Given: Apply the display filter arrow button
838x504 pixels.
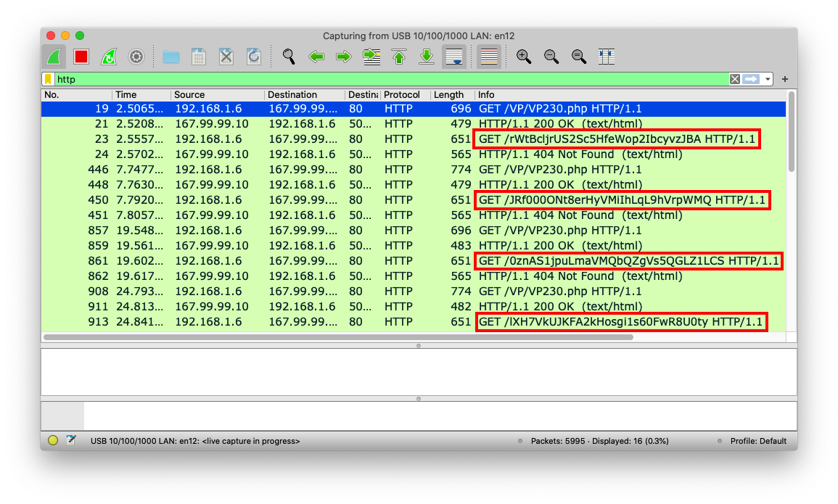Looking at the screenshot, I should tap(751, 79).
